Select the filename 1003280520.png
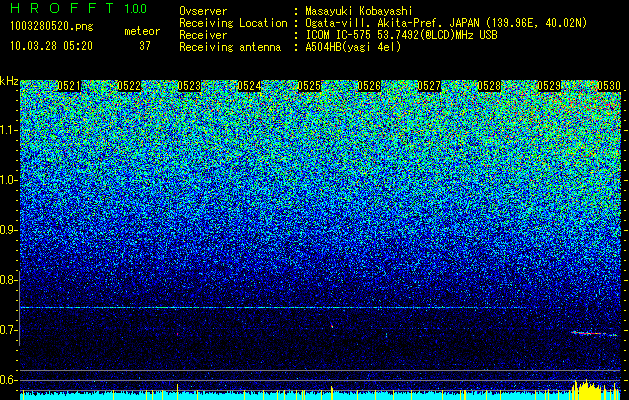This screenshot has width=629, height=400. click(52, 27)
